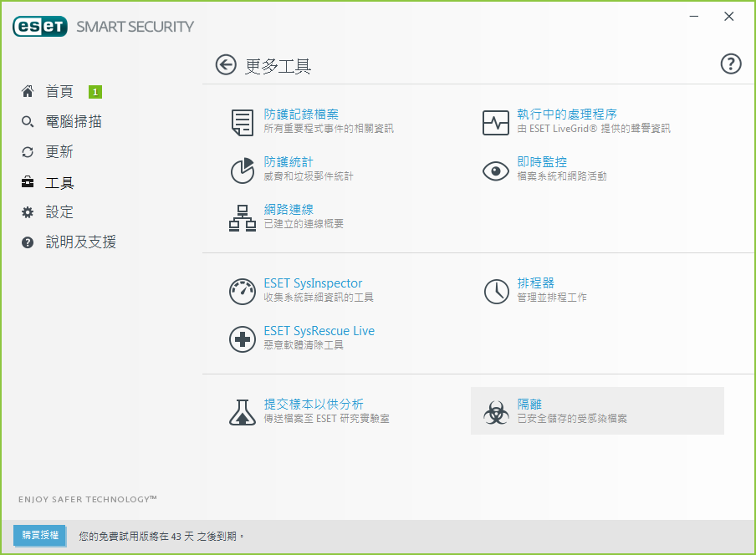
Task: Click description 檔案系統和網路活動
Action: [x=562, y=176]
